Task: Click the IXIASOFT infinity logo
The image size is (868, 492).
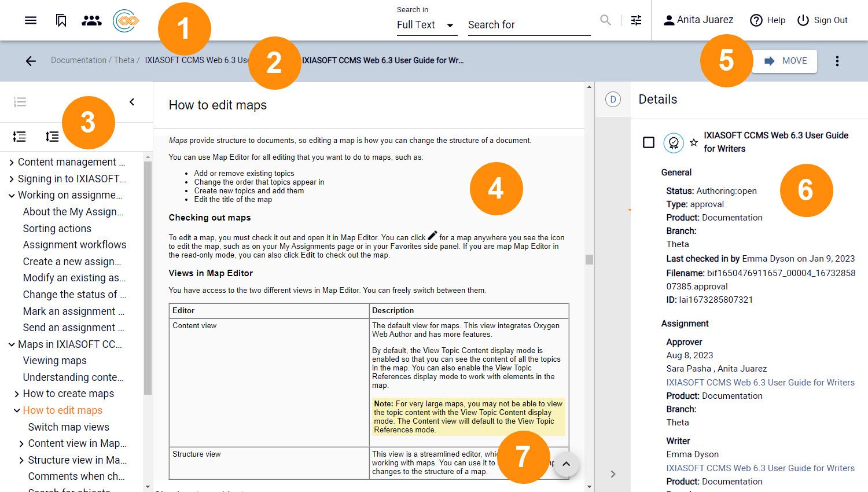Action: click(126, 21)
